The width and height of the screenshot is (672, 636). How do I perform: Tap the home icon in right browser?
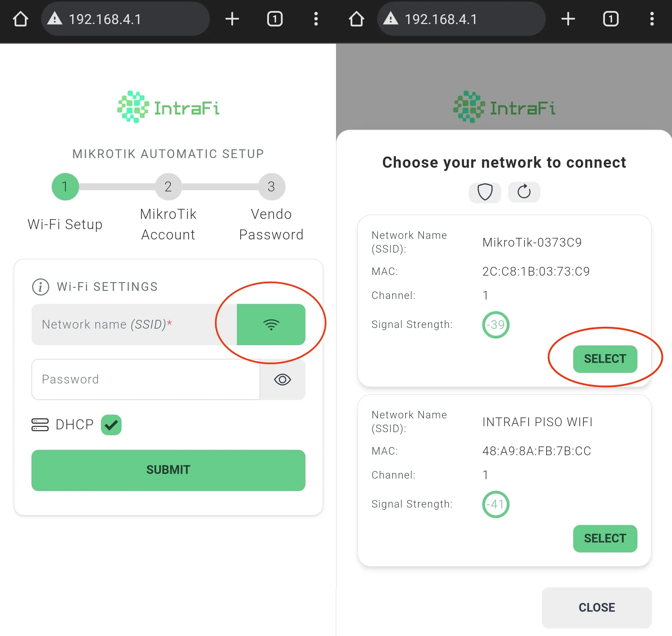356,19
